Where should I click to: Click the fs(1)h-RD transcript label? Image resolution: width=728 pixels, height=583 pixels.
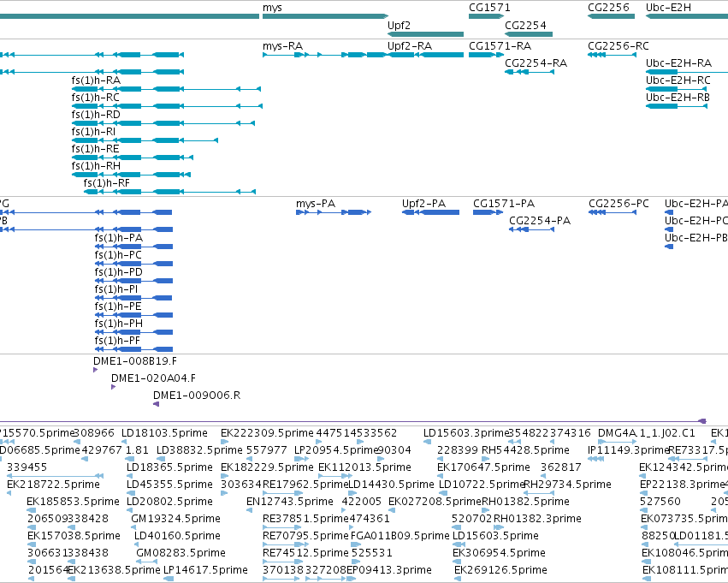[x=96, y=116]
